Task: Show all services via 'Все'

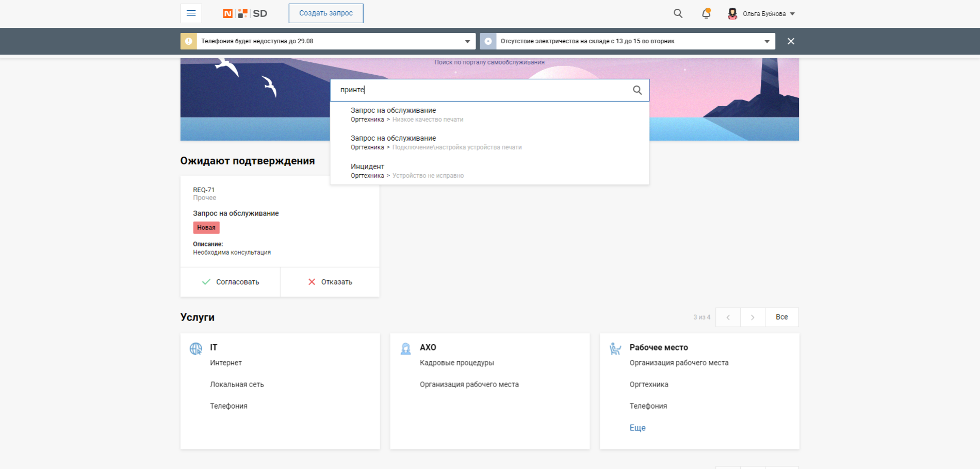Action: tap(782, 317)
